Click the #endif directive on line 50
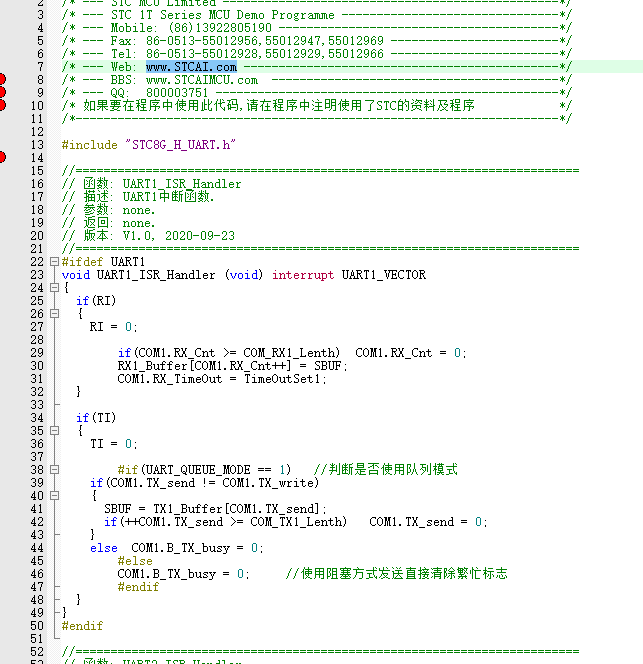This screenshot has width=643, height=664. (83, 626)
